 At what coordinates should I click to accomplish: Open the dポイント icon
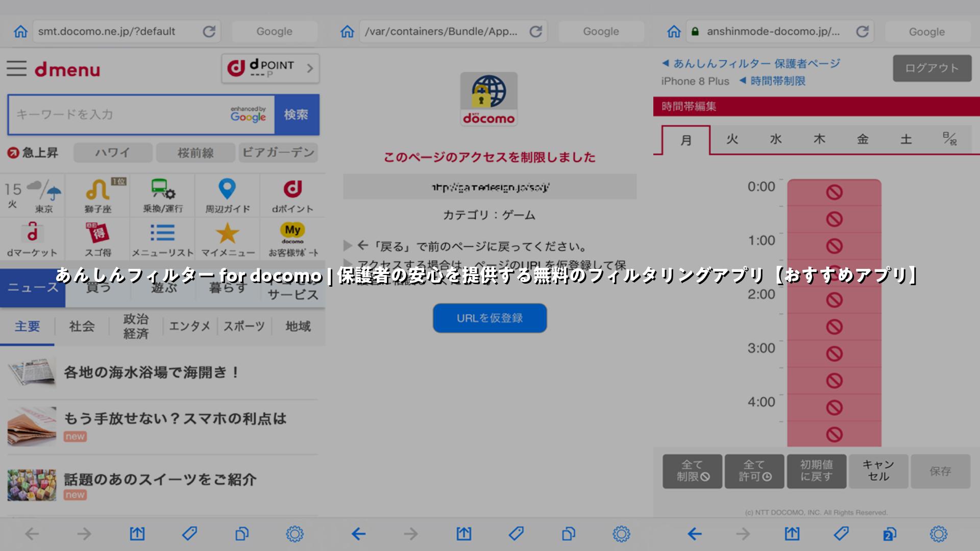292,196
